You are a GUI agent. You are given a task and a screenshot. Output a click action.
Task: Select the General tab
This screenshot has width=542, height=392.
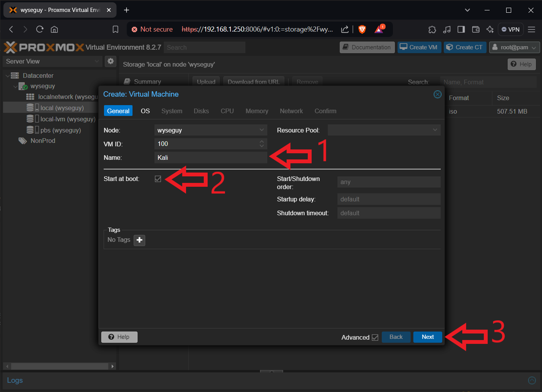point(118,111)
